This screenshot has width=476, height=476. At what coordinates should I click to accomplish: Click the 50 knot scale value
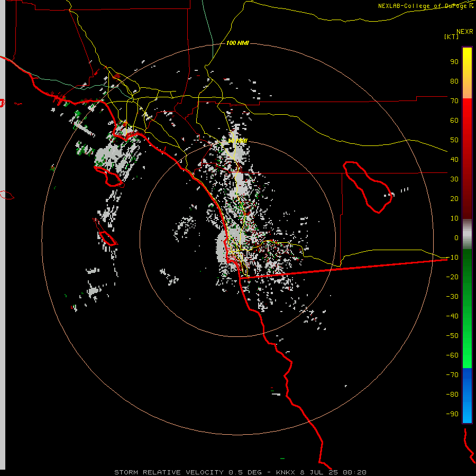coord(454,140)
